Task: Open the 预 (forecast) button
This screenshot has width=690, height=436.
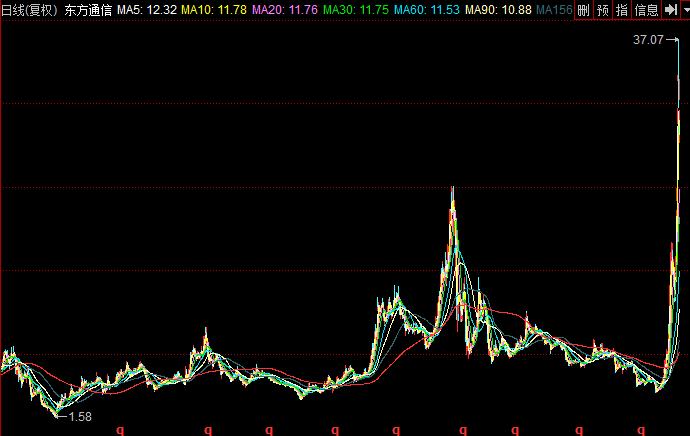Action: coord(603,10)
